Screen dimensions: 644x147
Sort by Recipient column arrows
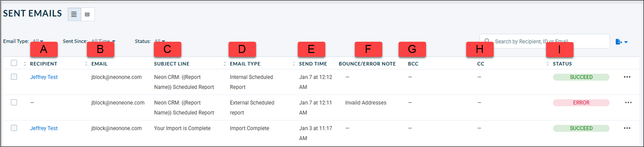(x=25, y=64)
